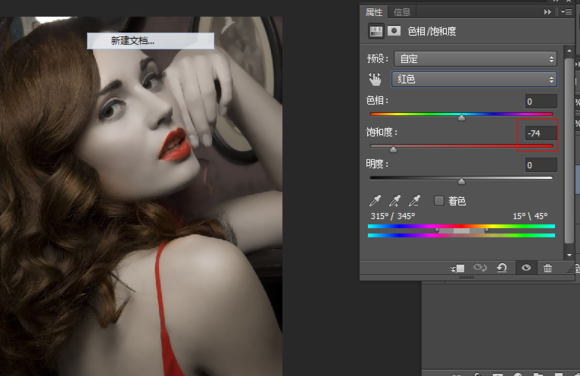Enable the 着色 colorize checkbox

439,201
